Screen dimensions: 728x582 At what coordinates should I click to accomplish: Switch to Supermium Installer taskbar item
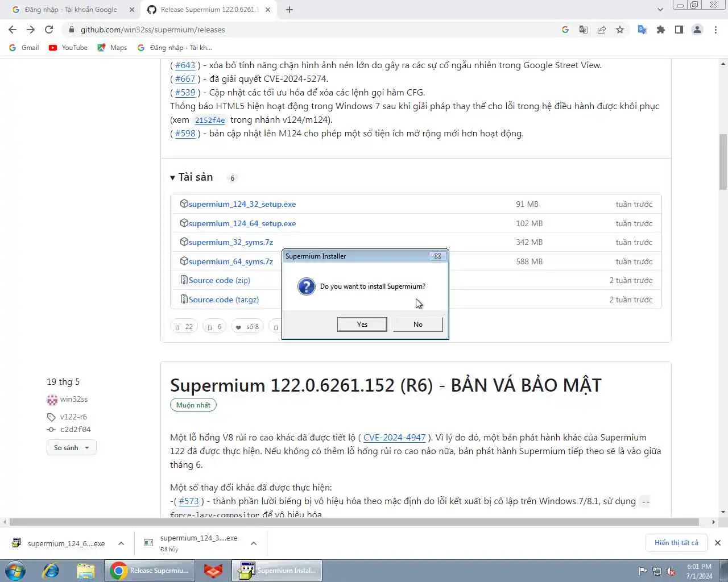pyautogui.click(x=277, y=571)
